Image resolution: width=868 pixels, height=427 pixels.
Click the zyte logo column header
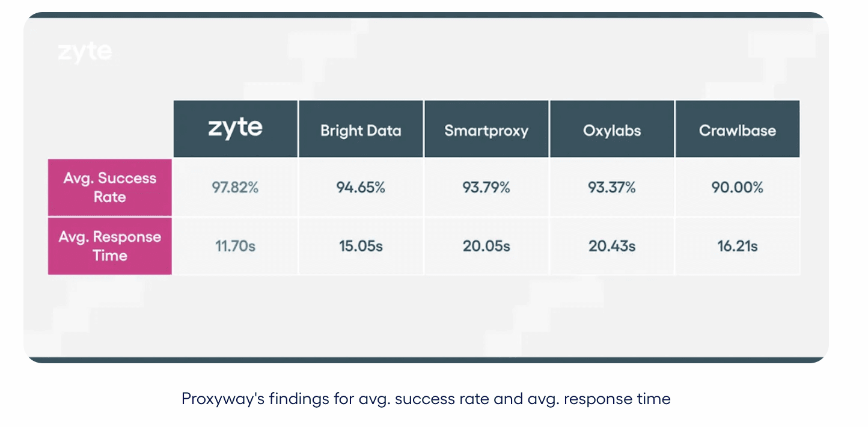[235, 129]
